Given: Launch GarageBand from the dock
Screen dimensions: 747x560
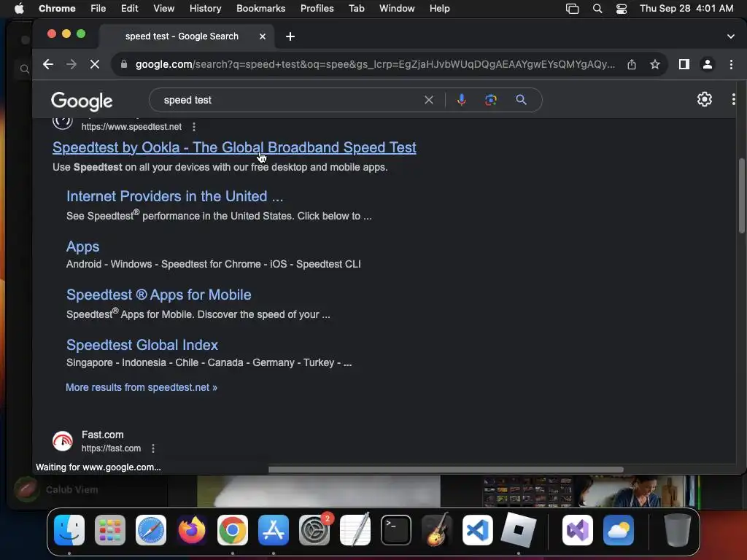Looking at the screenshot, I should coord(437,529).
